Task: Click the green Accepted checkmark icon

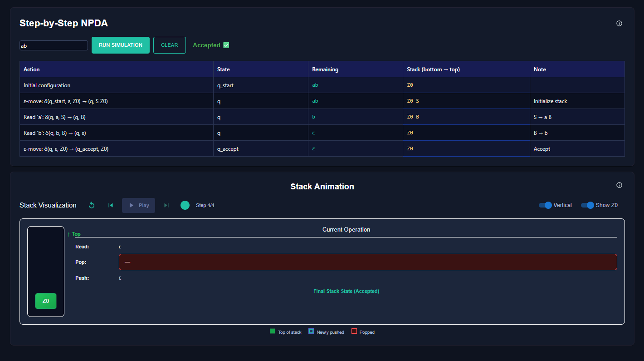Action: tap(226, 45)
